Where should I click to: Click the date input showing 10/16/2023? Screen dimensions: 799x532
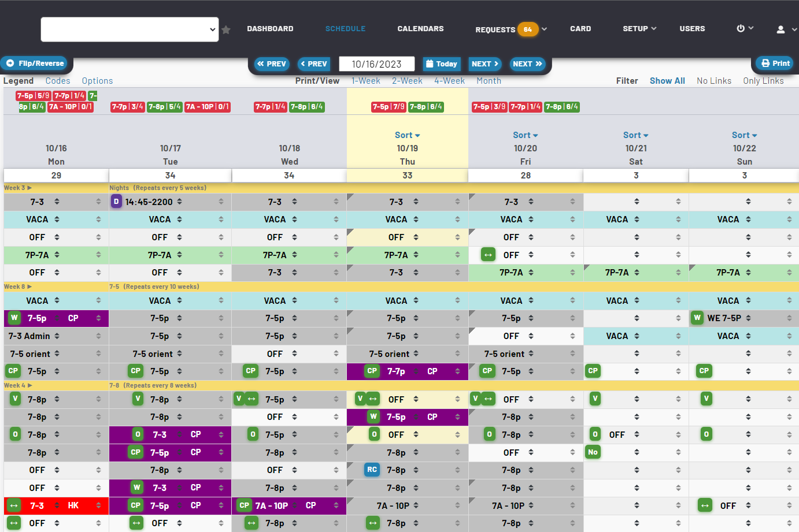pyautogui.click(x=376, y=64)
